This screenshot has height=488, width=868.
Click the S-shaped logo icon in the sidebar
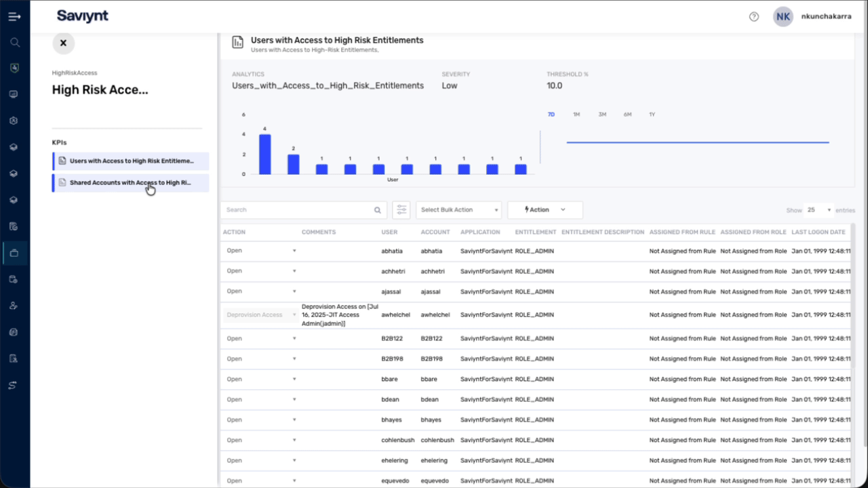(x=14, y=385)
